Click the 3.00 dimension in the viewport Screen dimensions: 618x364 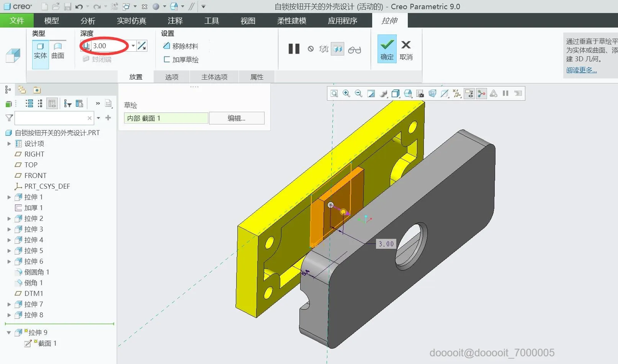point(386,244)
